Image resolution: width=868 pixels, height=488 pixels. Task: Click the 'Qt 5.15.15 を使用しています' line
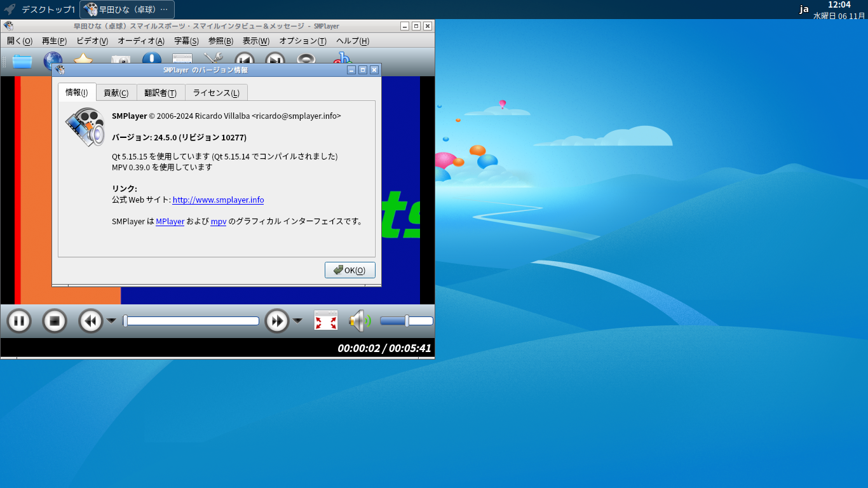pos(224,156)
